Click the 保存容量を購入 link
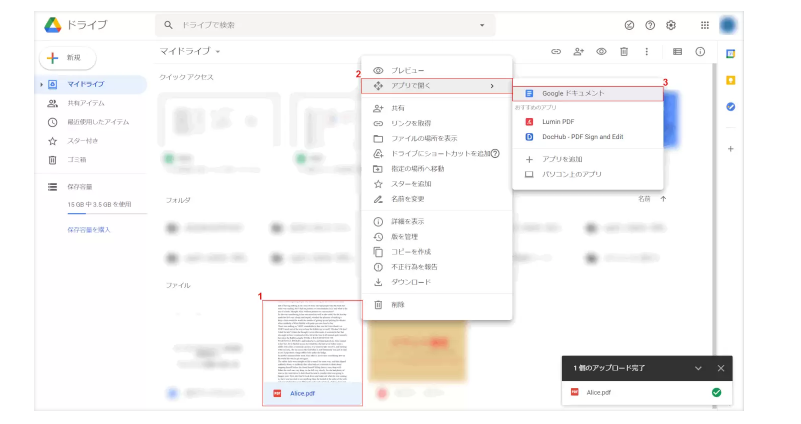 [x=88, y=230]
